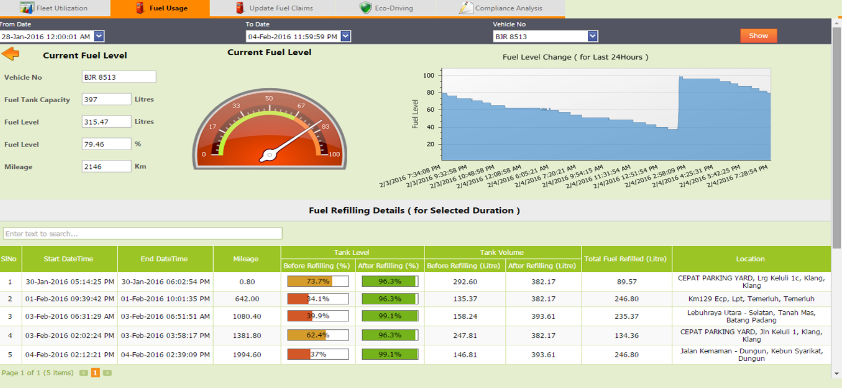Select end time 03-Feb-2016 06:51:51 AM
This screenshot has width=847, height=392.
(165, 316)
